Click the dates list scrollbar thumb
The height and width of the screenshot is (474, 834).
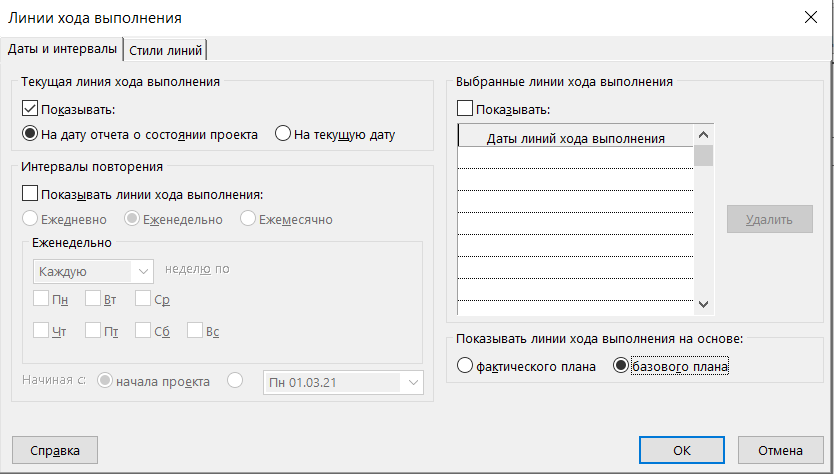coord(703,156)
